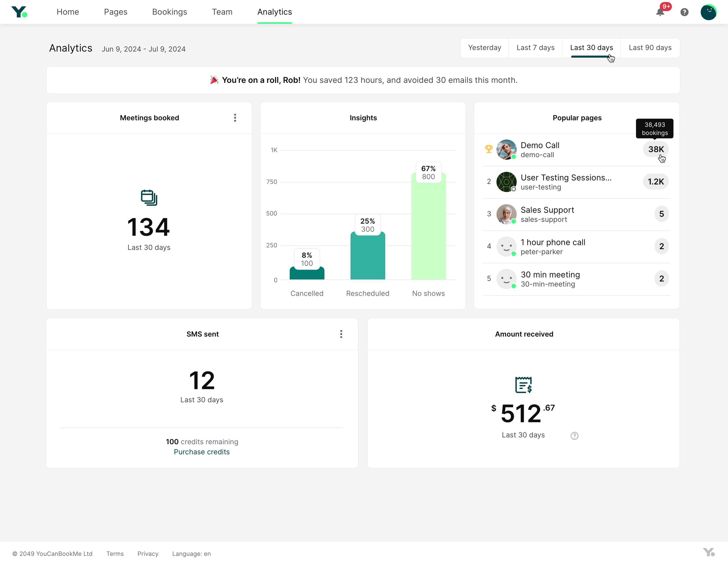Switch to the Bookings tab
This screenshot has height=566, width=728.
pos(169,12)
